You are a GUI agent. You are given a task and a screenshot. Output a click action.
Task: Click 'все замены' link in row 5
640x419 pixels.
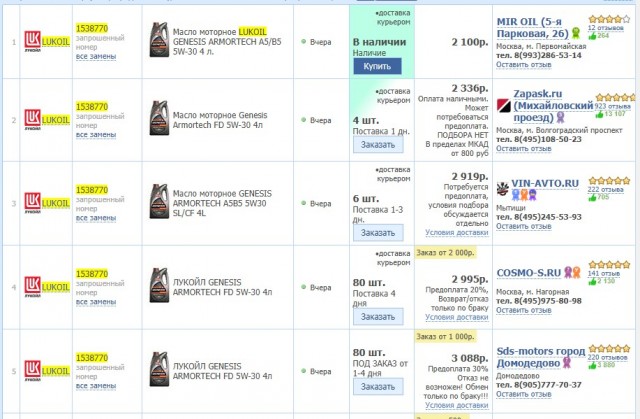point(96,386)
